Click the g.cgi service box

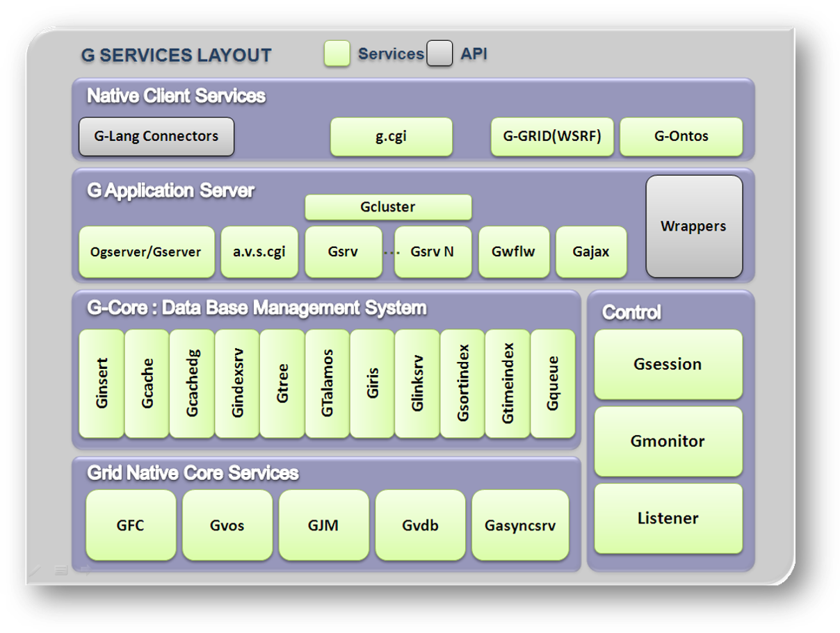(391, 137)
